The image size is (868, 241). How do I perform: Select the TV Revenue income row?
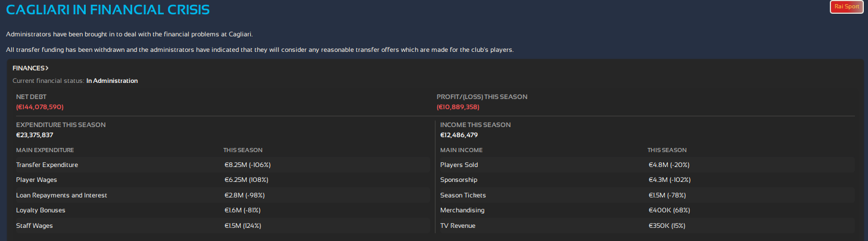(646, 225)
